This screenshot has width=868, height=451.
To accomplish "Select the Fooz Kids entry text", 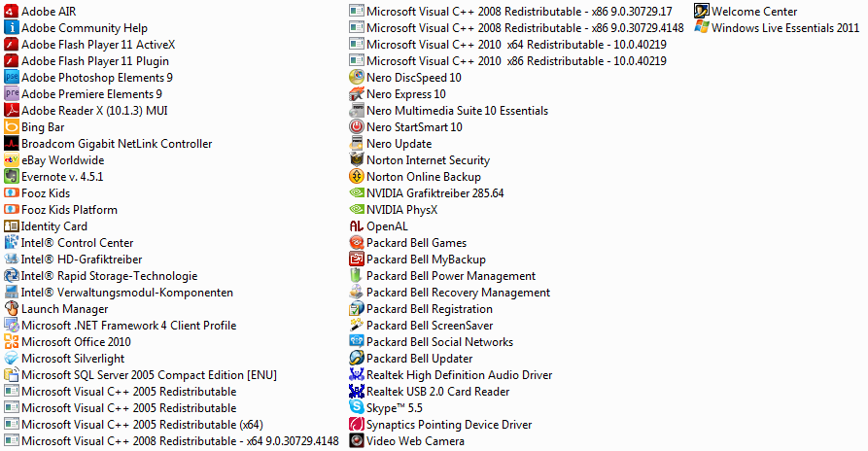I will (46, 193).
